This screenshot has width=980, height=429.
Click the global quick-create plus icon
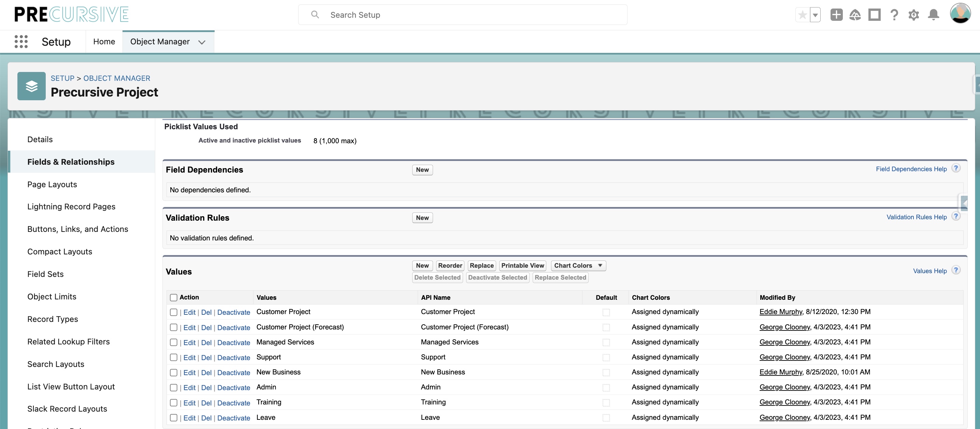[x=836, y=15]
